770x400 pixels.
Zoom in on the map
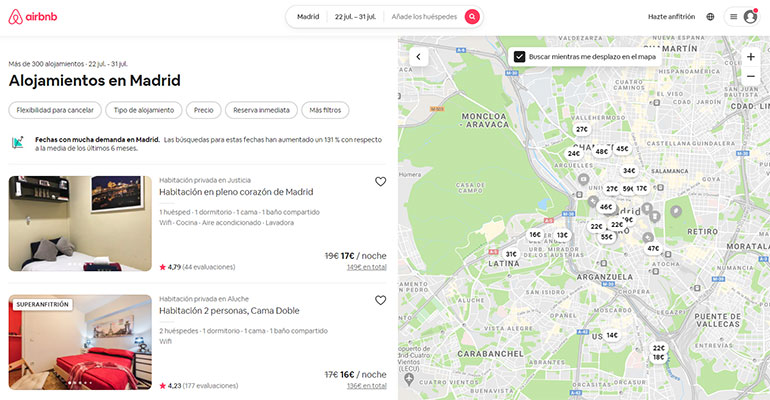(750, 57)
